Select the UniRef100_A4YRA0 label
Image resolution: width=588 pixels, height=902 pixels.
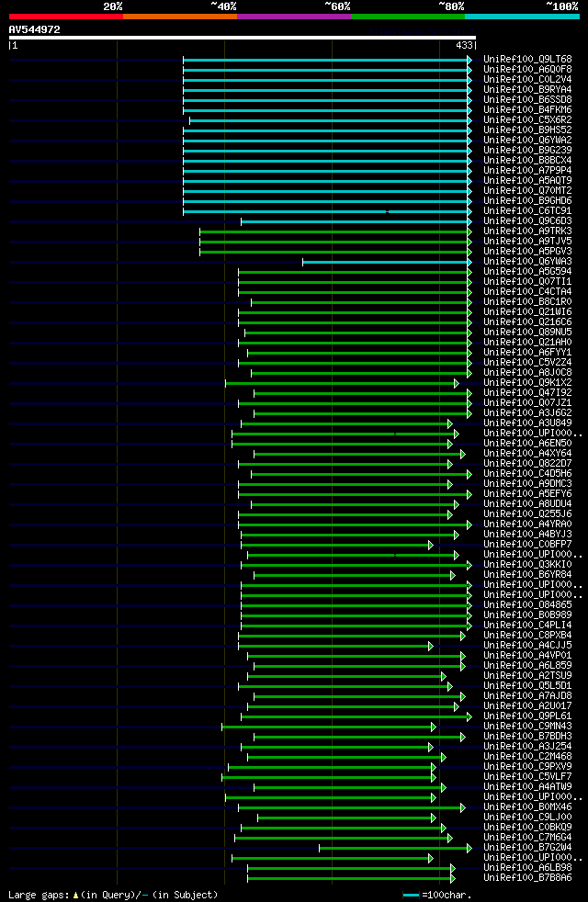coord(527,524)
